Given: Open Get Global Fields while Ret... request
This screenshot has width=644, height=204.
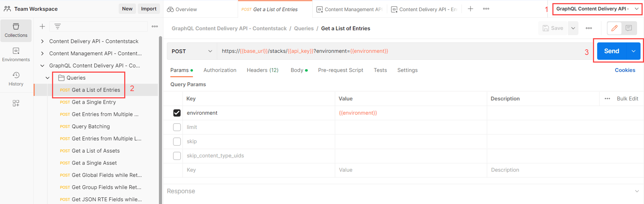Looking at the screenshot, I should pyautogui.click(x=101, y=175).
